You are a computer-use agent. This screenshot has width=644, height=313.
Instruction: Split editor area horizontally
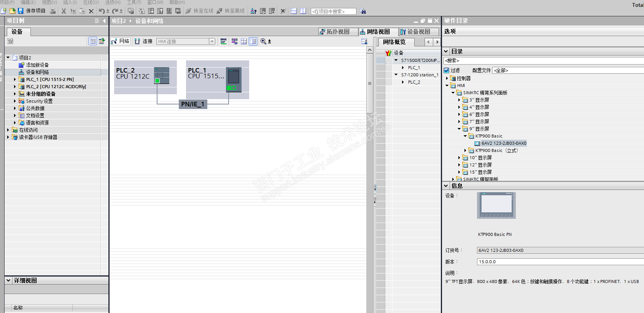294,11
